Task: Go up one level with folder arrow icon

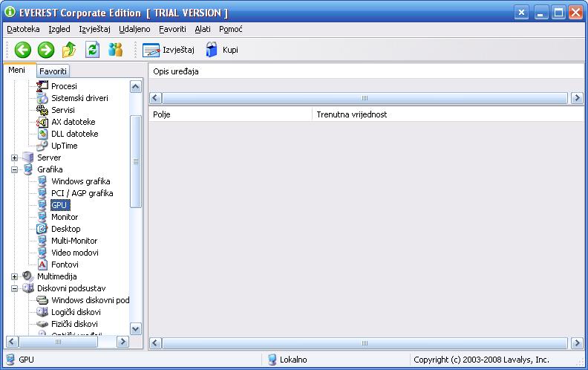Action: click(x=69, y=50)
